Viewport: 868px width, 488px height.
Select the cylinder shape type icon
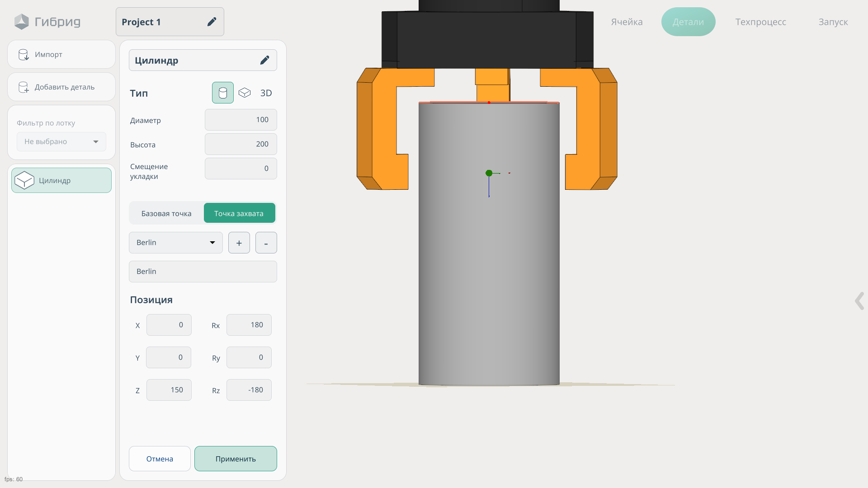point(223,93)
